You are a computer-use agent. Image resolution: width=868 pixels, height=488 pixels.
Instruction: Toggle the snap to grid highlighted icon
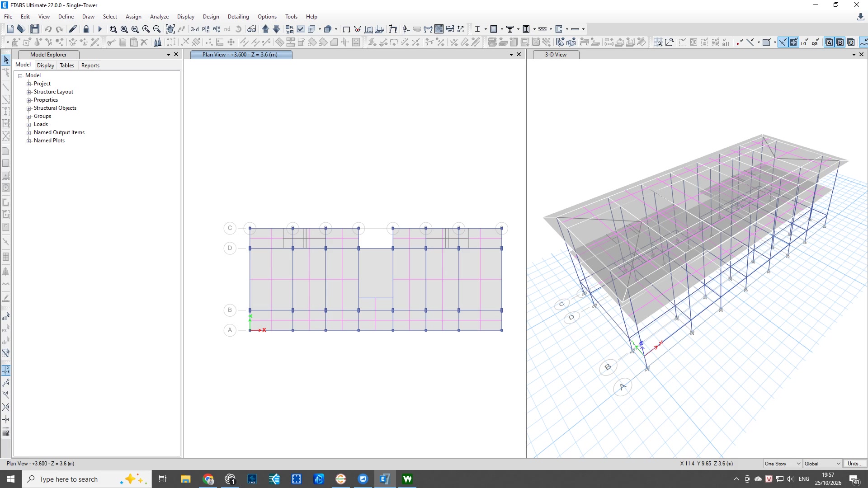click(793, 42)
